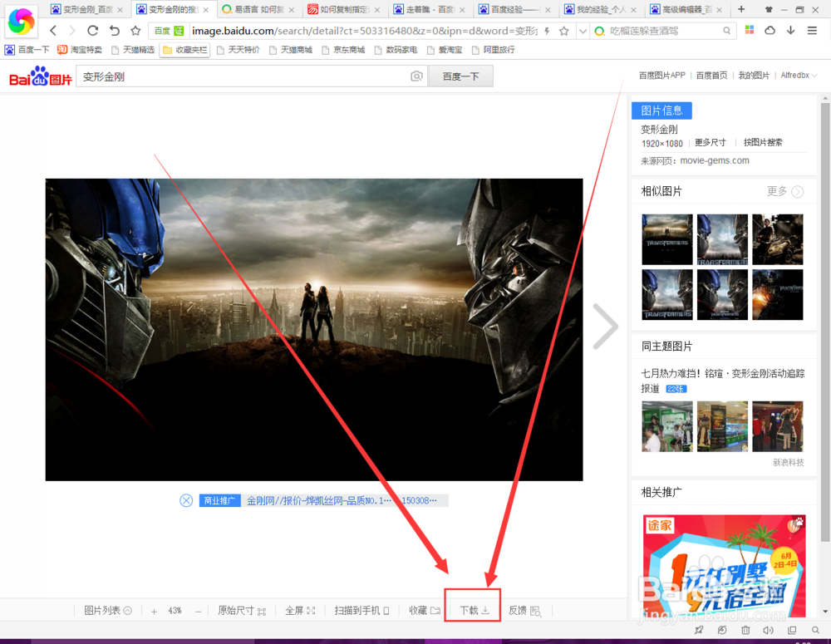The height and width of the screenshot is (644, 831).
Task: Zoom out with the minus button
Action: [x=199, y=611]
